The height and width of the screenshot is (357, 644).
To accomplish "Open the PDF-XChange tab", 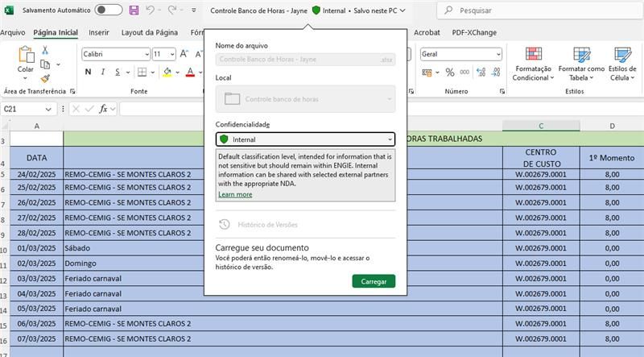I will tap(474, 32).
